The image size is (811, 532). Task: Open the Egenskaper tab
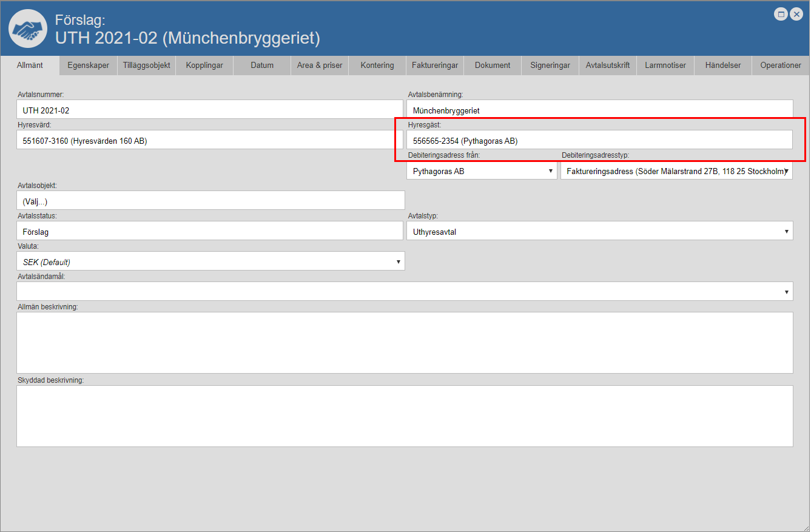[89, 66]
